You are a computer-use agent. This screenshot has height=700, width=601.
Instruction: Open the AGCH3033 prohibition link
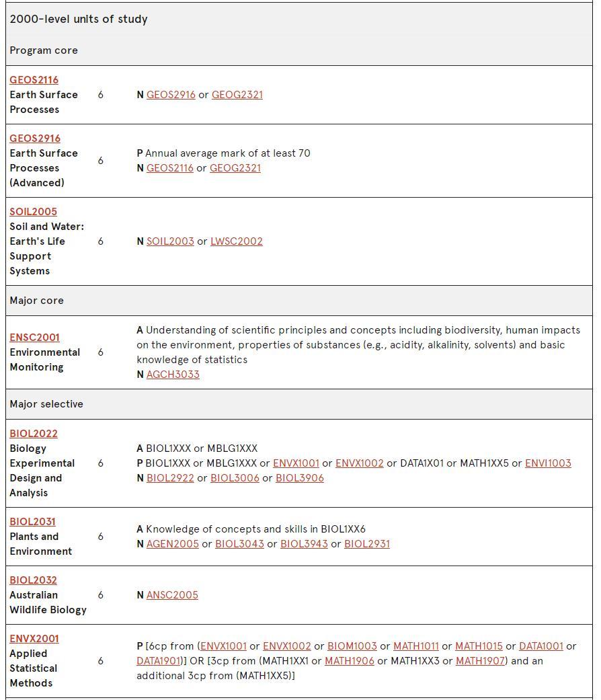[173, 374]
